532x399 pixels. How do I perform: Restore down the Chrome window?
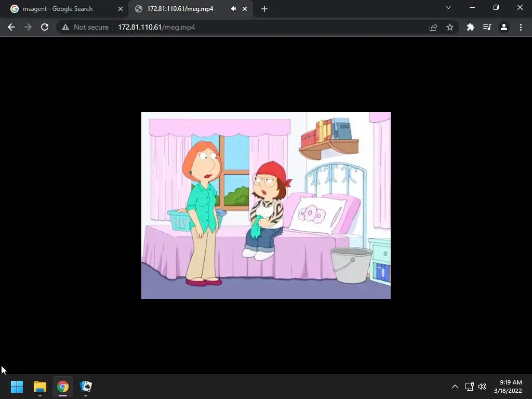click(496, 7)
